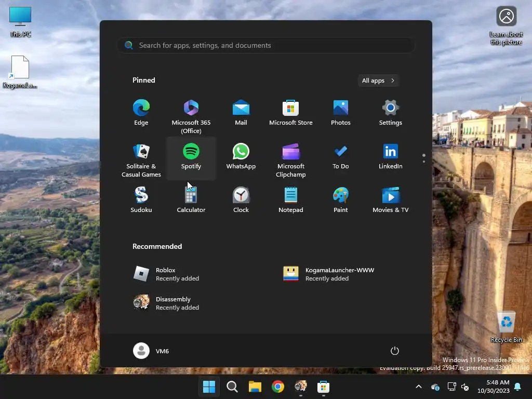Select This PC desktop icon
This screenshot has width=532, height=399.
tap(20, 22)
